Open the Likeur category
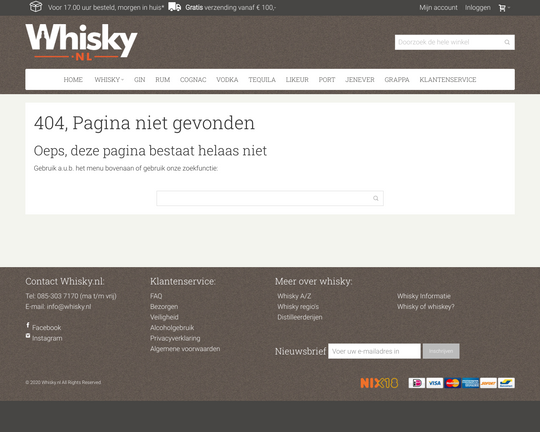 297,80
